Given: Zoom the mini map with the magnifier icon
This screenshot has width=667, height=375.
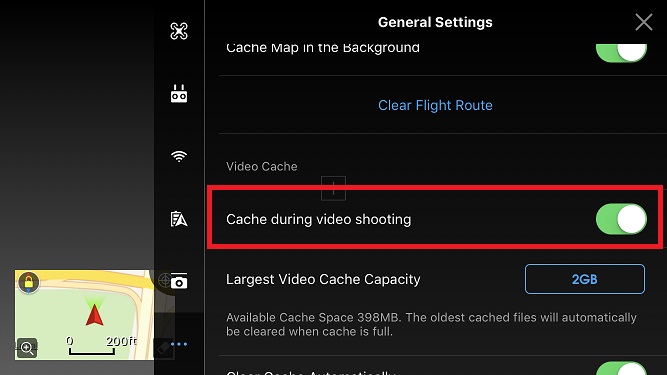Looking at the screenshot, I should click(x=27, y=348).
